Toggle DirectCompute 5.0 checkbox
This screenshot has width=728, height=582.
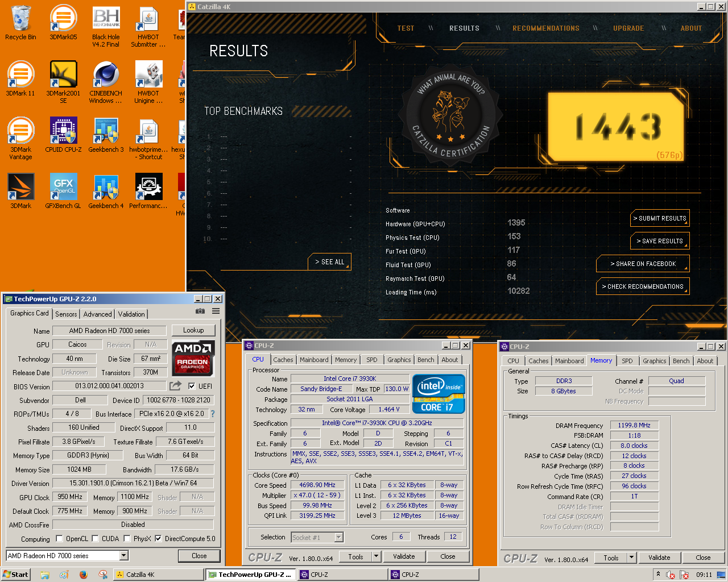tap(158, 538)
